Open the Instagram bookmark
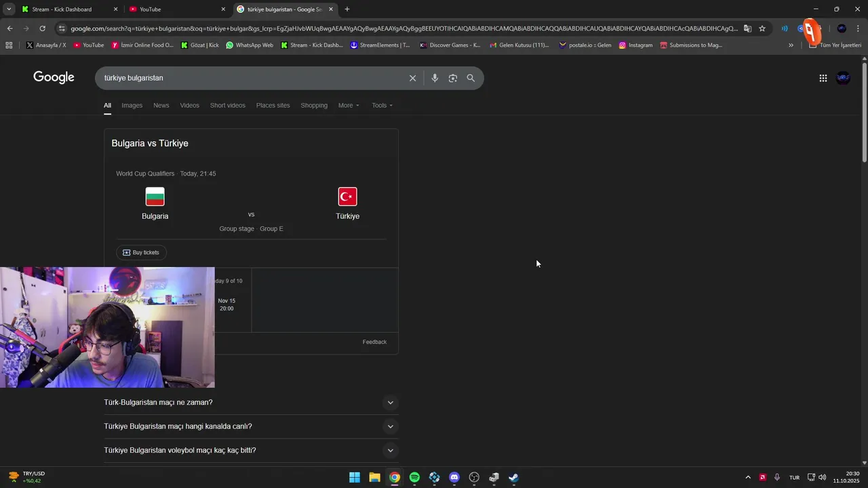 tap(635, 45)
